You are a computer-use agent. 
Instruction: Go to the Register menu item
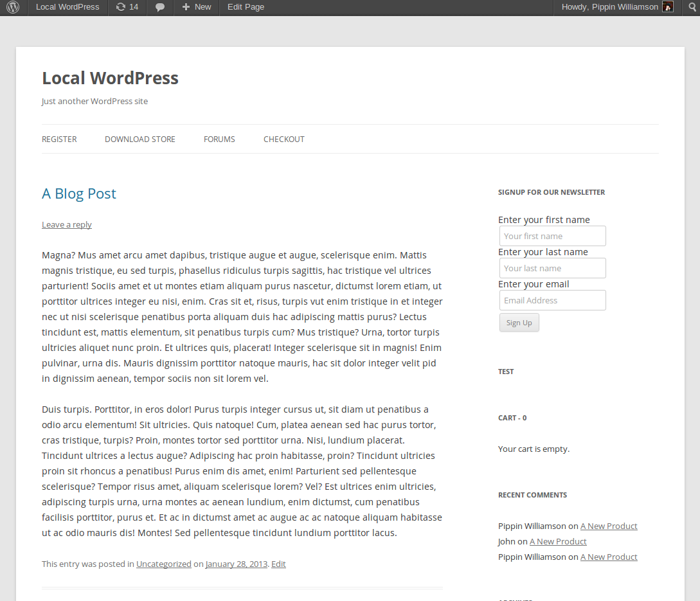pyautogui.click(x=59, y=139)
